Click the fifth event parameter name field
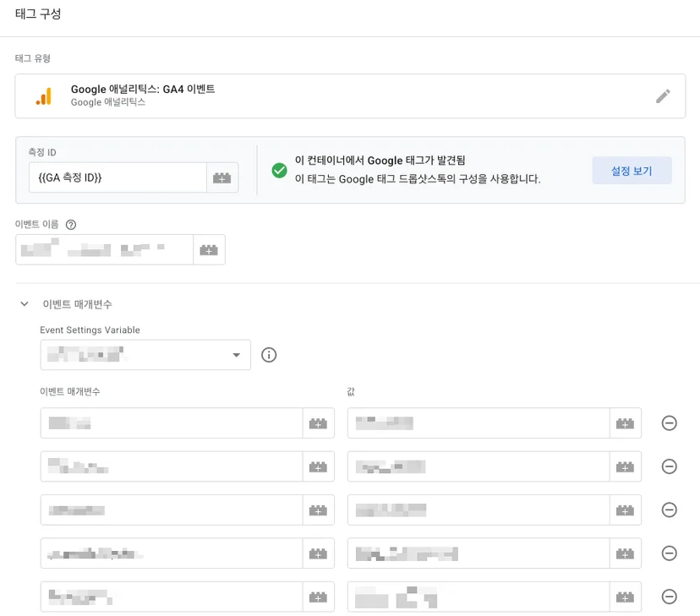 [x=172, y=597]
